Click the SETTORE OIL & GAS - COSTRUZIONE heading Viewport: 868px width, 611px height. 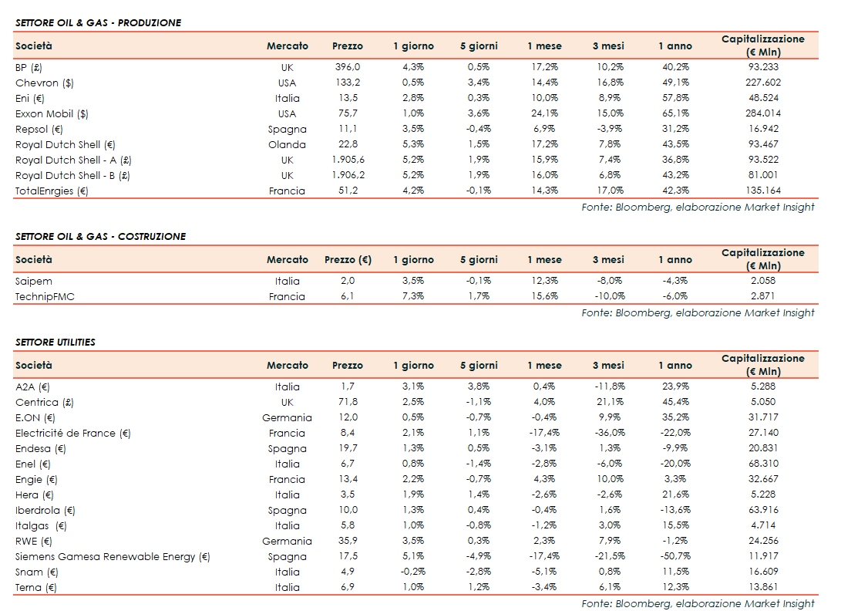(x=100, y=237)
